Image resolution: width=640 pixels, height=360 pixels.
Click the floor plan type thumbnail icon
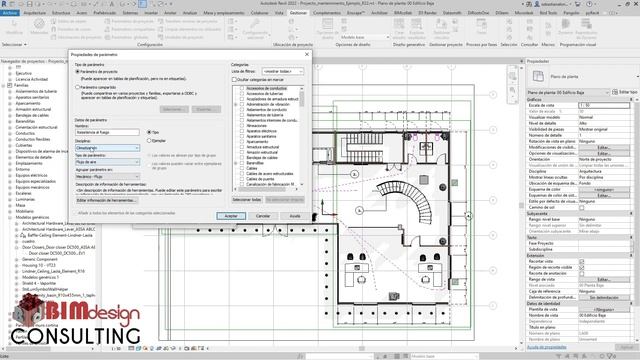click(538, 76)
